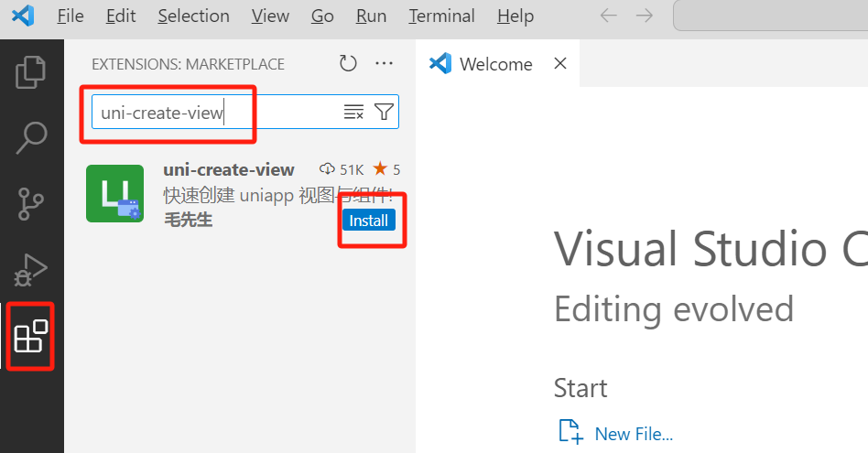Click the VS Code icon on Welcome tab

[x=440, y=63]
